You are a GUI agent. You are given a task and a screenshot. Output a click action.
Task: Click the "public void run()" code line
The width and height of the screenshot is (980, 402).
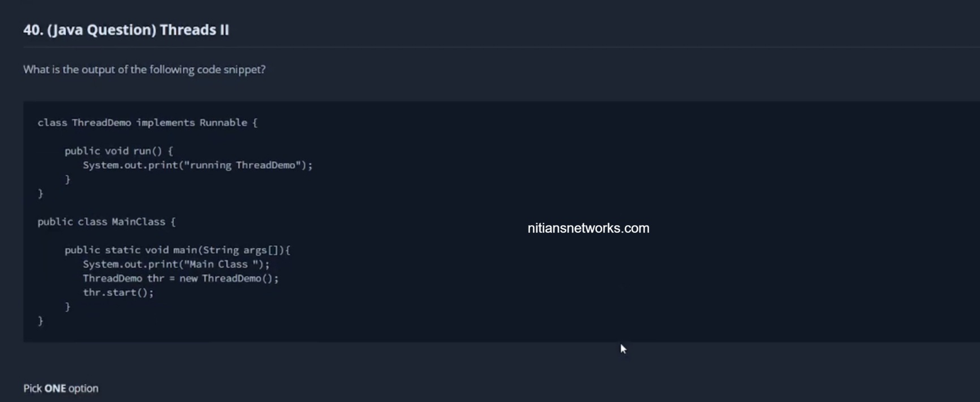pos(118,151)
